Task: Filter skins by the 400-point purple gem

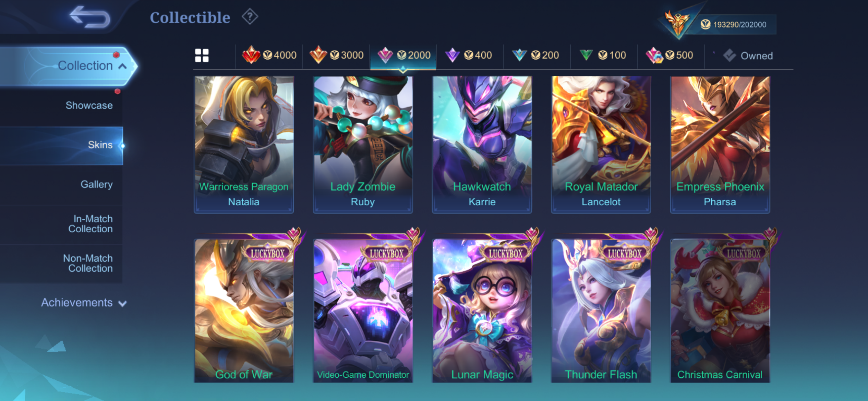Action: (468, 55)
